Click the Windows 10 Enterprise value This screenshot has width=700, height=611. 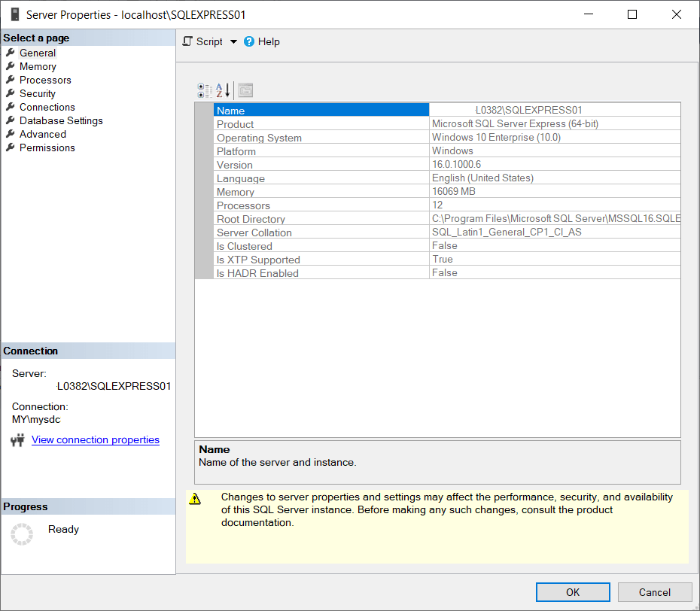[x=496, y=137]
